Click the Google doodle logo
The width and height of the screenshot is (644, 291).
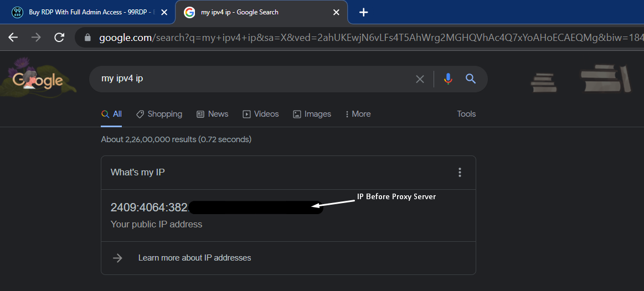tap(38, 79)
